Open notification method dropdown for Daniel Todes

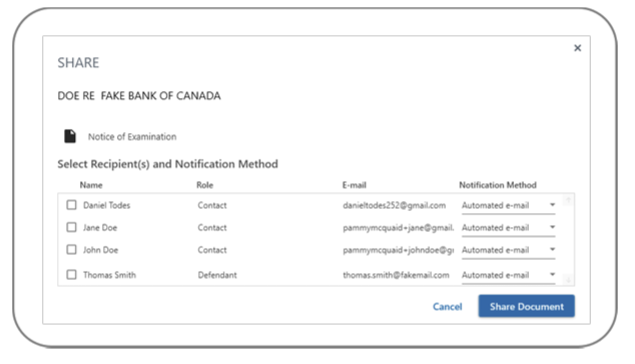508,205
